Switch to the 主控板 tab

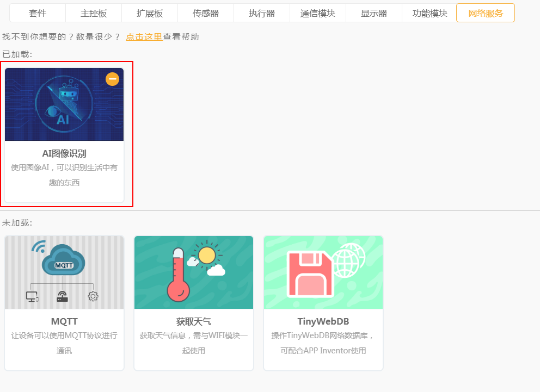point(94,13)
